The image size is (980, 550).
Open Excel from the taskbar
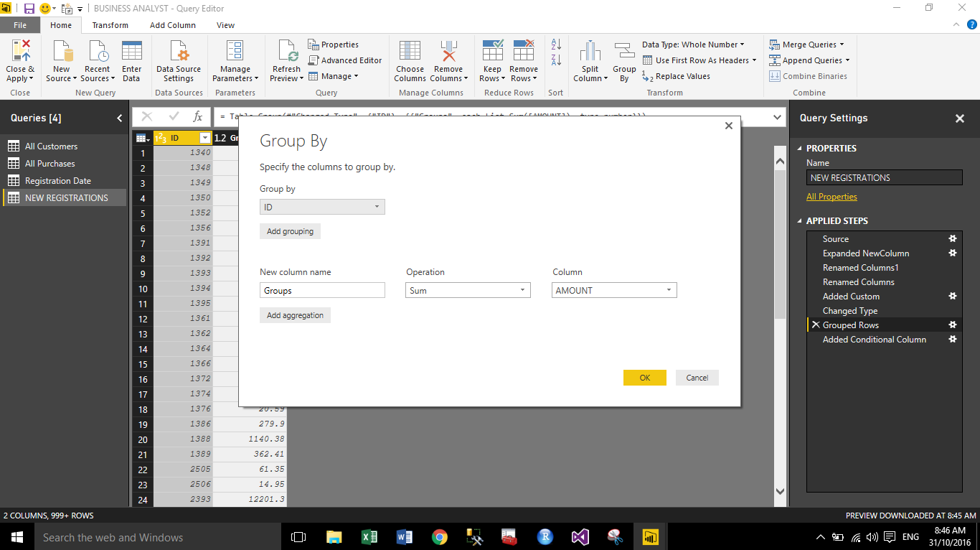(369, 537)
